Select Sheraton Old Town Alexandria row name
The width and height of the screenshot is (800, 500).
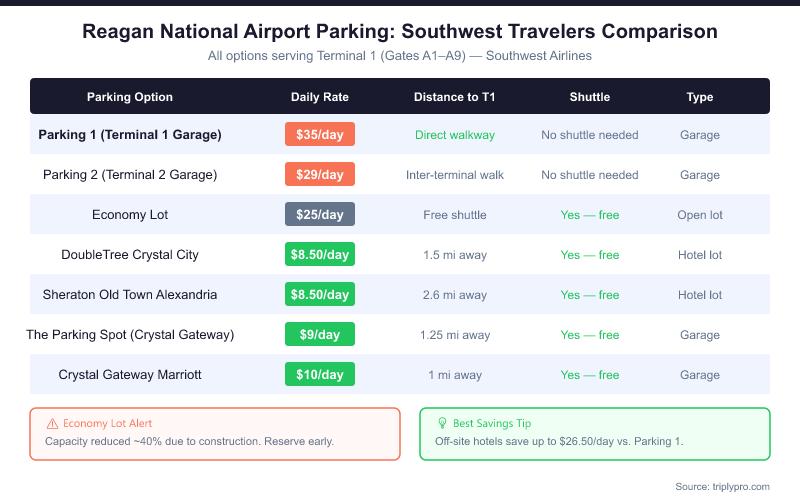[130, 294]
